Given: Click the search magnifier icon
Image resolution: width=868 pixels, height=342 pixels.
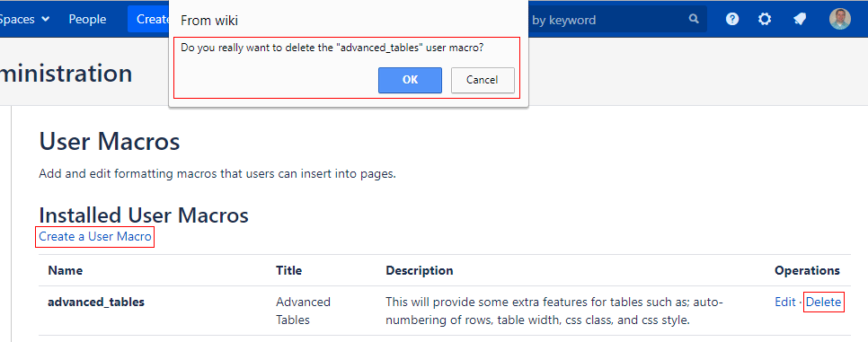Looking at the screenshot, I should click(694, 20).
